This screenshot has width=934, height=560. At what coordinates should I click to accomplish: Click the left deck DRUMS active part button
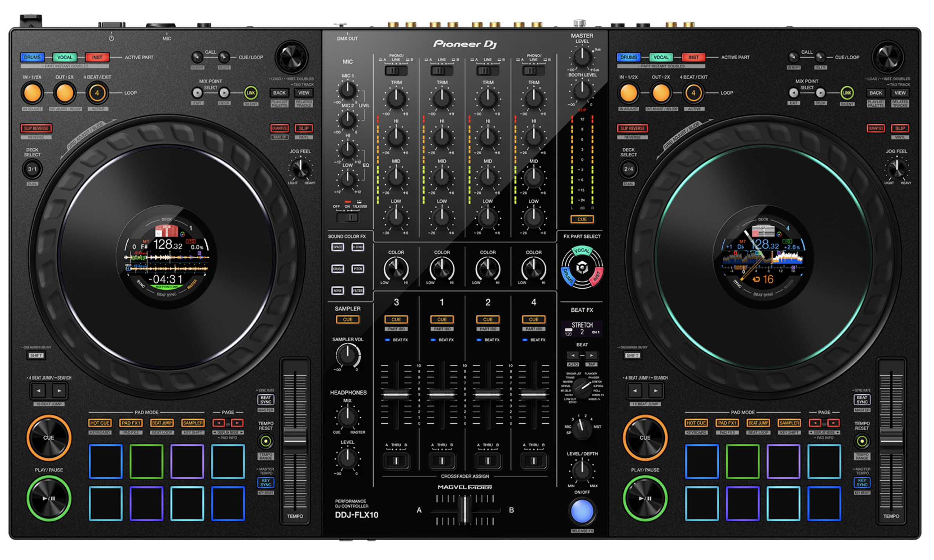click(x=32, y=57)
